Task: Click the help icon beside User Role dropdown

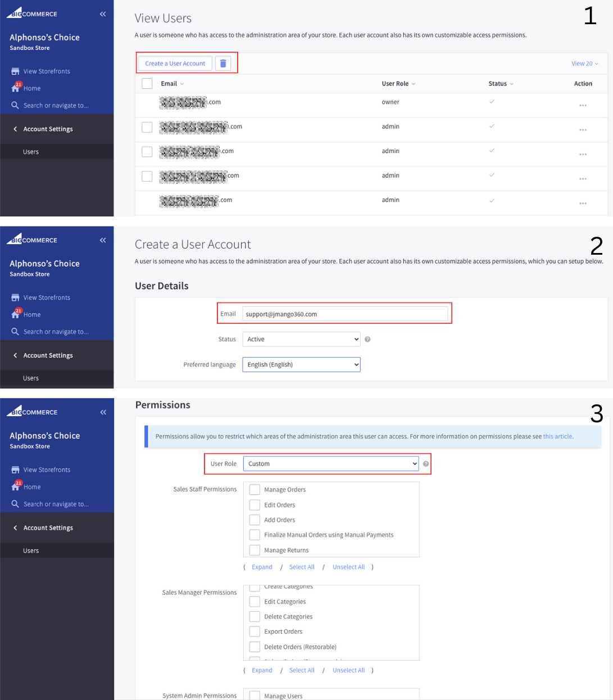Action: [426, 464]
